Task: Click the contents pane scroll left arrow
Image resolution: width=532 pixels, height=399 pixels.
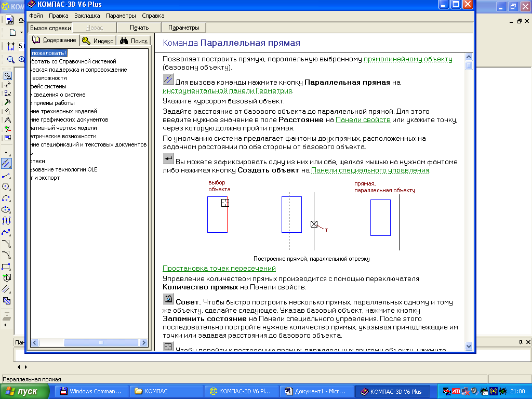Action: pos(35,343)
